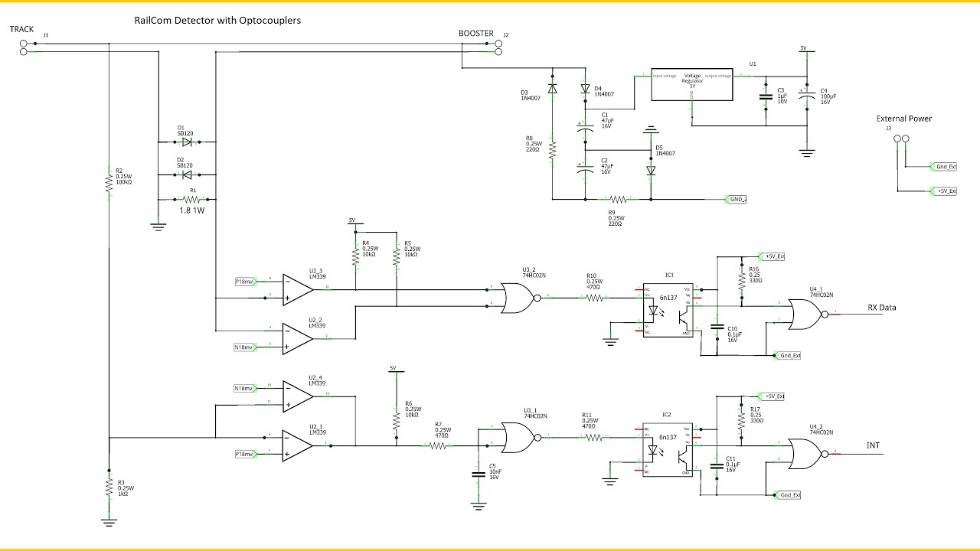Viewport: 980px width, 551px height.
Task: Click the U3_2 74HC02N NOR gate
Action: [519, 298]
